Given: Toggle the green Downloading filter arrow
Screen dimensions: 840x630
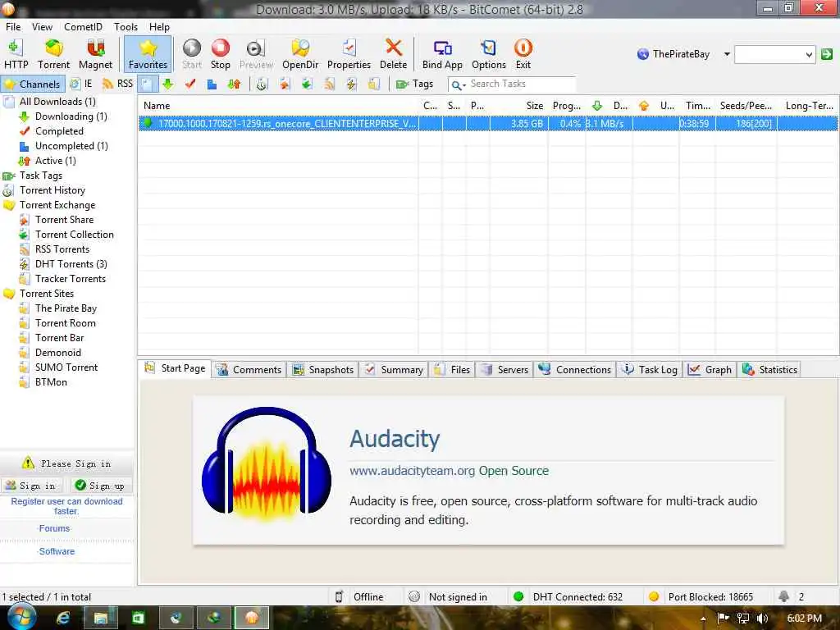Looking at the screenshot, I should 168,84.
